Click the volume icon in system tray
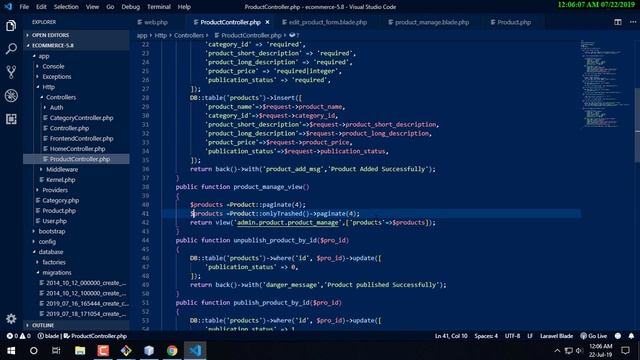Viewport: 640px width, 360px height. pos(579,351)
